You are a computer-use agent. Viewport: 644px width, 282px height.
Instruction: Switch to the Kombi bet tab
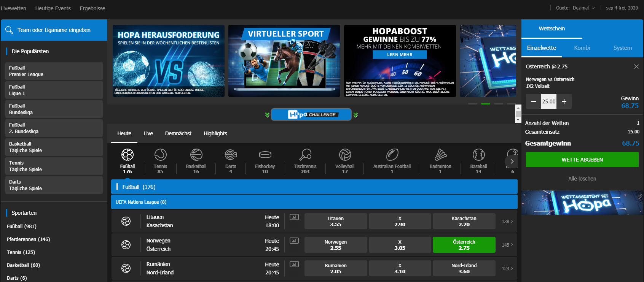pos(582,48)
